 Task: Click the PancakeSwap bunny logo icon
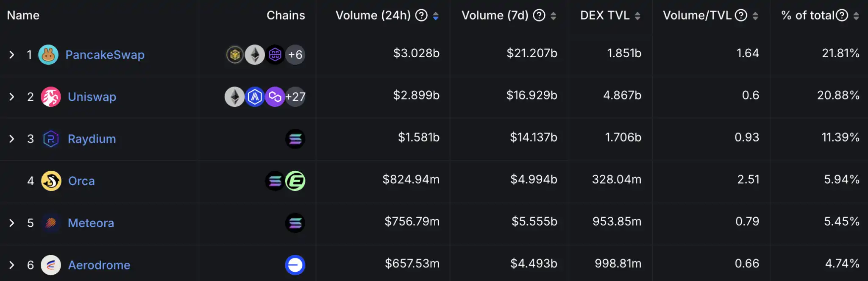tap(48, 55)
